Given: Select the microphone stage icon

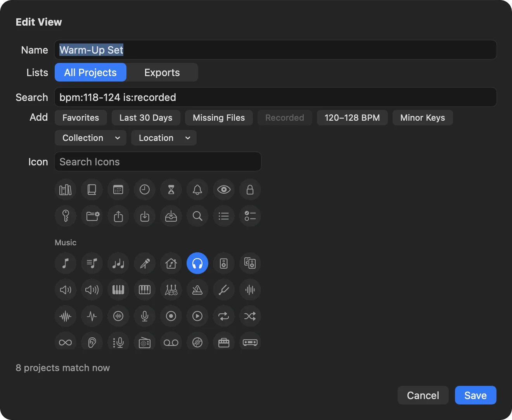Looking at the screenshot, I should [145, 264].
